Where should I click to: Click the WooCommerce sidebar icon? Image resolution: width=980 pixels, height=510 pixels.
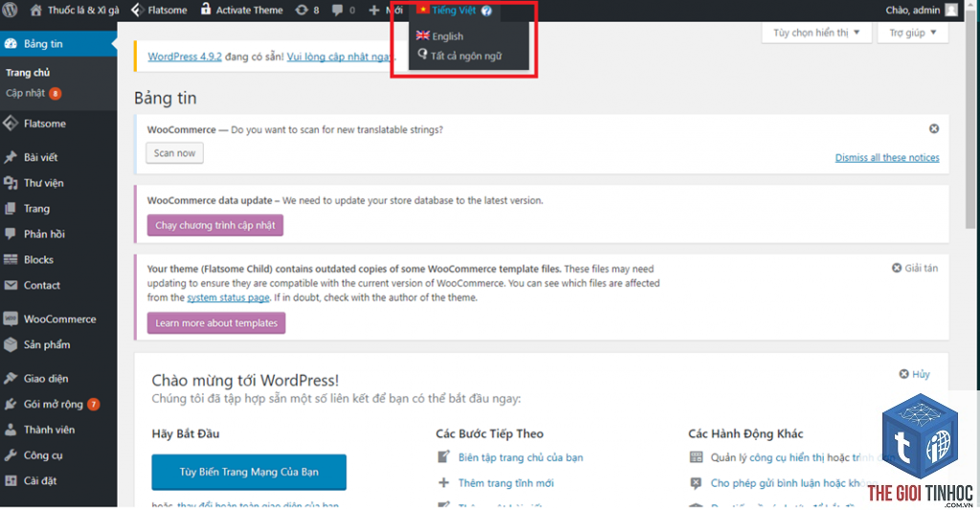tap(11, 319)
